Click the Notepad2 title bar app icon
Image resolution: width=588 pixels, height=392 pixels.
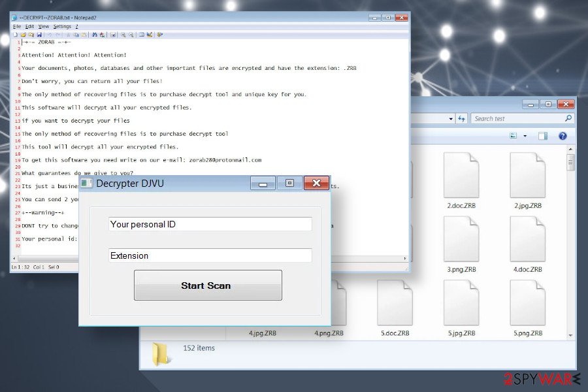14,18
